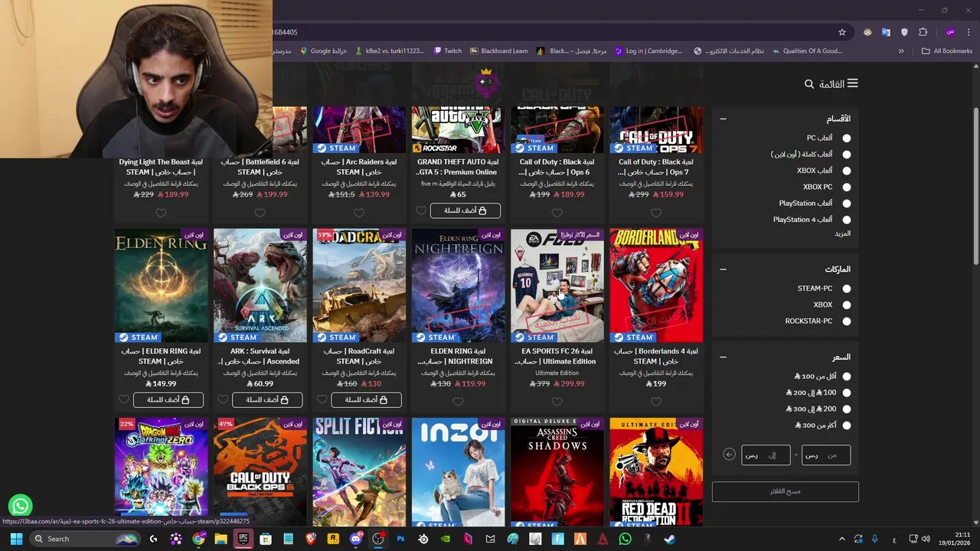Bookmark this page with the star icon
This screenshot has width=980, height=551.
(842, 32)
